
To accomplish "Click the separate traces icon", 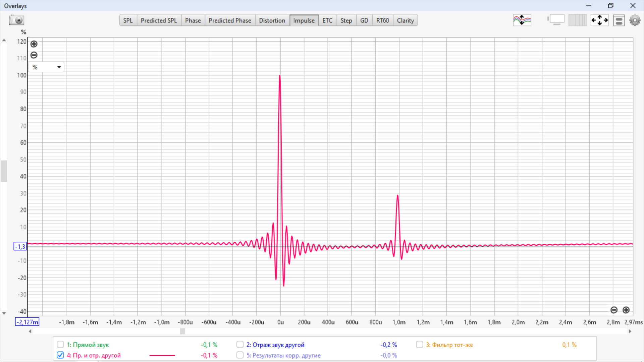I will 522,20.
